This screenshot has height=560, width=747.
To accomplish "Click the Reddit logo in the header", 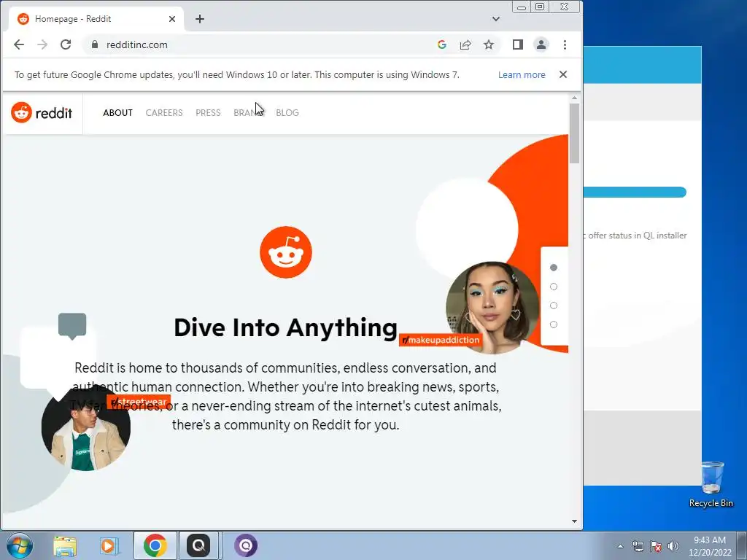I will coord(42,113).
